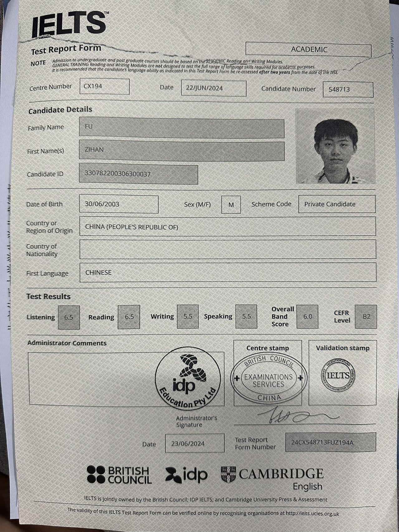Viewport: 399px width, 532px height.
Task: Click the 'NOTE' label
Action: point(38,63)
